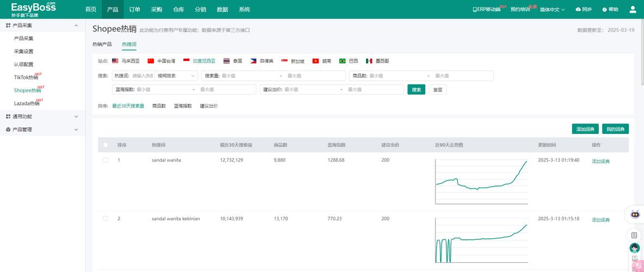Click the 建议出价 最大值 input
Viewport: 644px width, 272px height.
[x=375, y=89]
